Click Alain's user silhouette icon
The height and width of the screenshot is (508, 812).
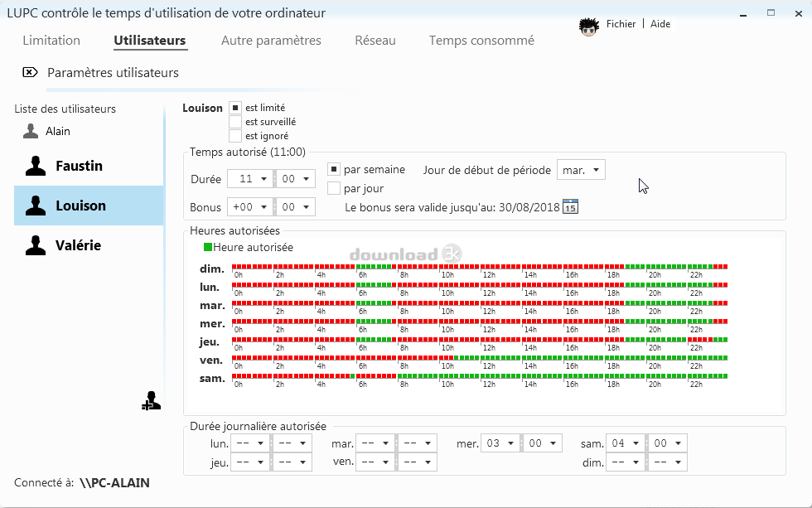[31, 131]
